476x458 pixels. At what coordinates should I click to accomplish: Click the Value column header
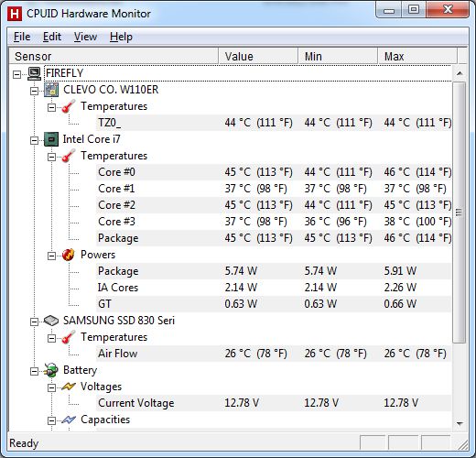(x=258, y=56)
